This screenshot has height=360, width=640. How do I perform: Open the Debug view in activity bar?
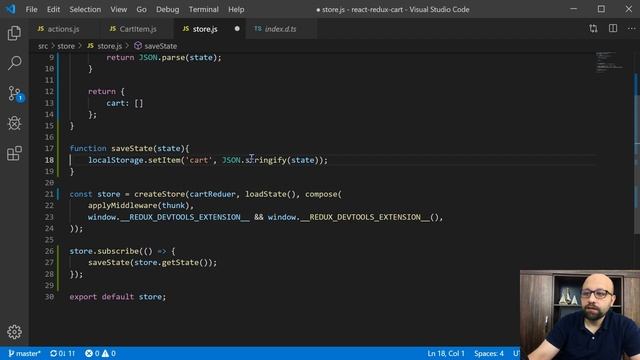coord(14,123)
